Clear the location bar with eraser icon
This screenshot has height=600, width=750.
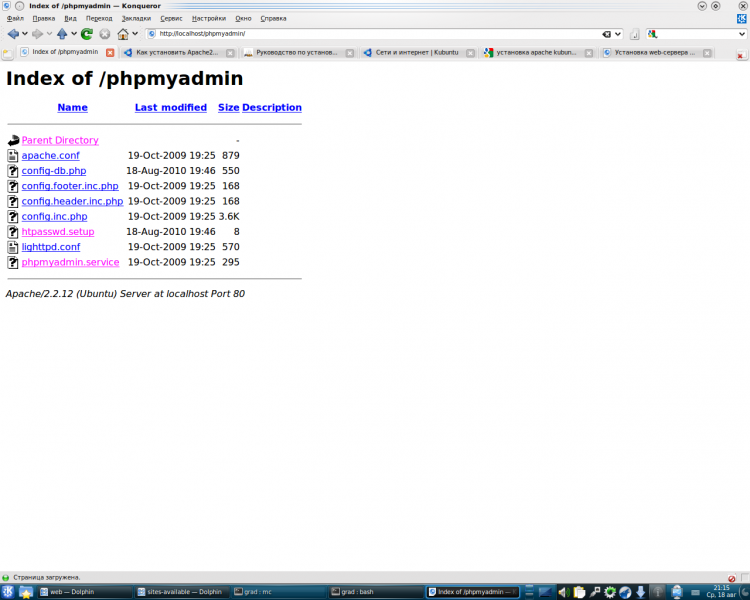point(607,34)
